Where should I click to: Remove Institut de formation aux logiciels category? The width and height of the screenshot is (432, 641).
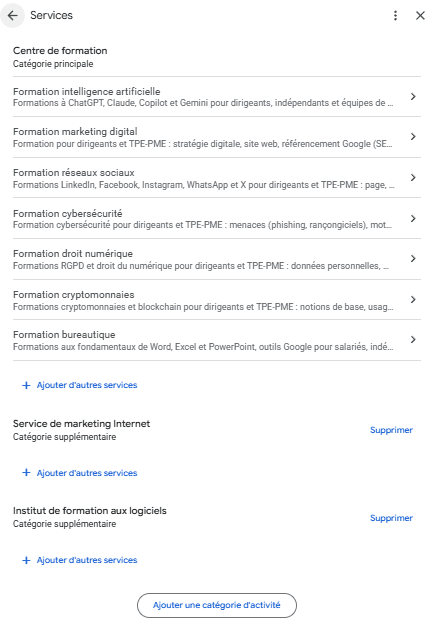point(391,518)
